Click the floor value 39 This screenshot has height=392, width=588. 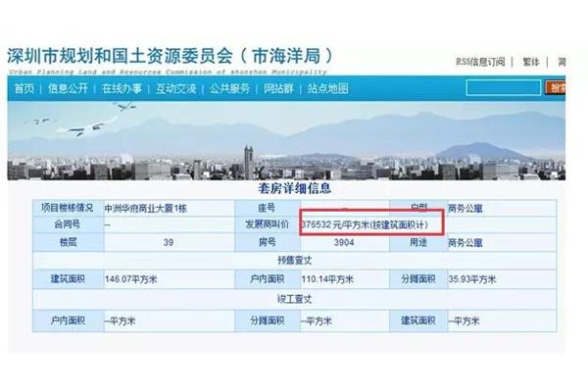169,243
